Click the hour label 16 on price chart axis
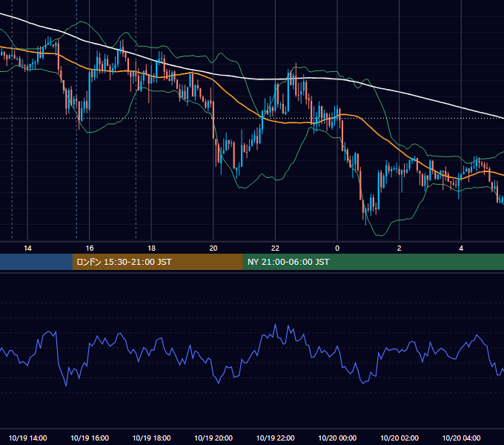The image size is (504, 445). pos(90,248)
